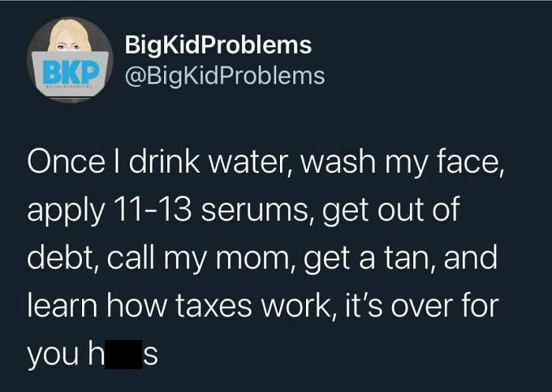Click the word "it's" in the tweet
This screenshot has width=552, height=392.
tap(364, 305)
